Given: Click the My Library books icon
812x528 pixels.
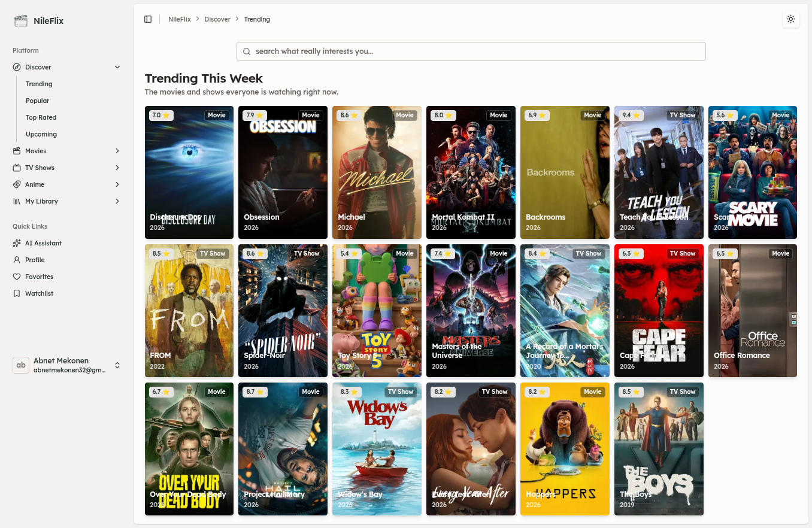Looking at the screenshot, I should point(17,201).
